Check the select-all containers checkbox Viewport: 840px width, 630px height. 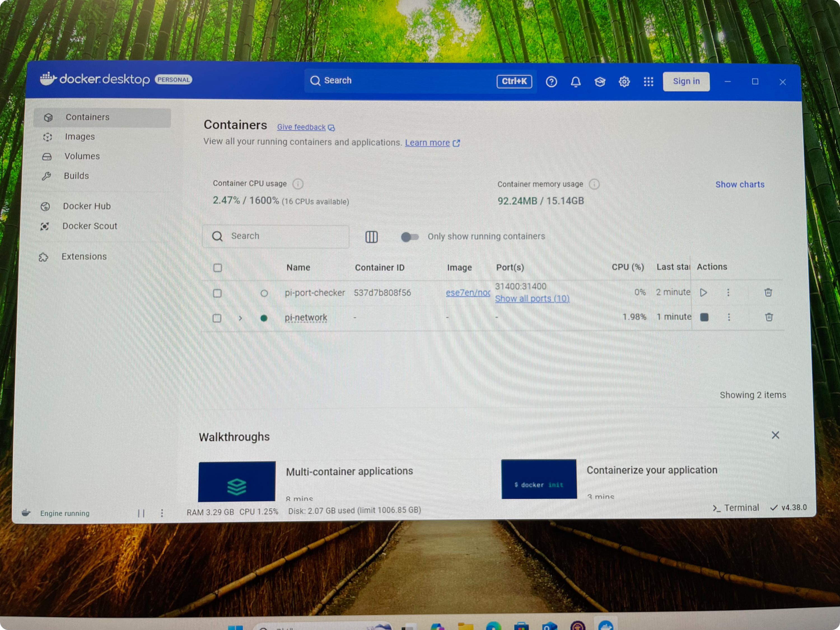218,268
